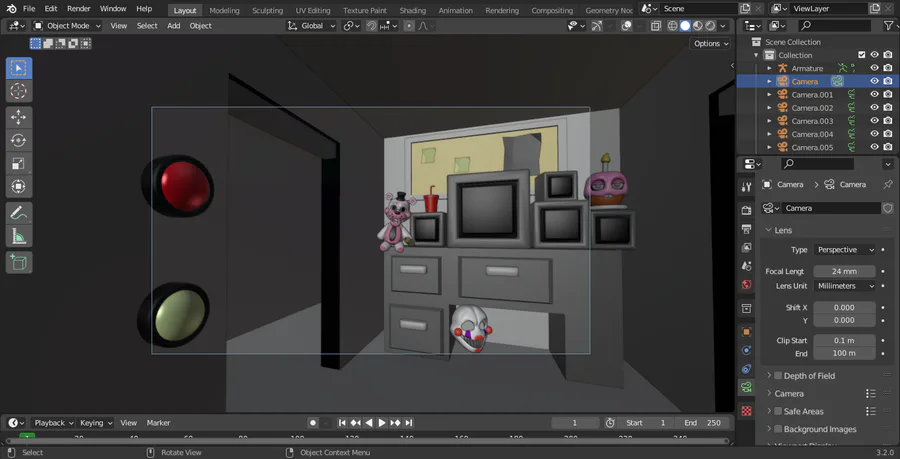Switch to the Shading workspace tab
Image resolution: width=900 pixels, height=459 pixels.
[x=413, y=10]
